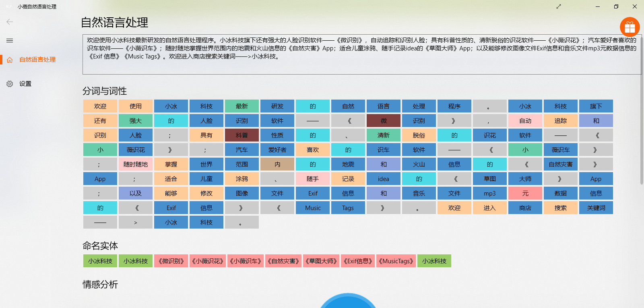Screen dimensions: 644x308
Task: Click the 自动 pink word tile
Action: tap(525, 121)
